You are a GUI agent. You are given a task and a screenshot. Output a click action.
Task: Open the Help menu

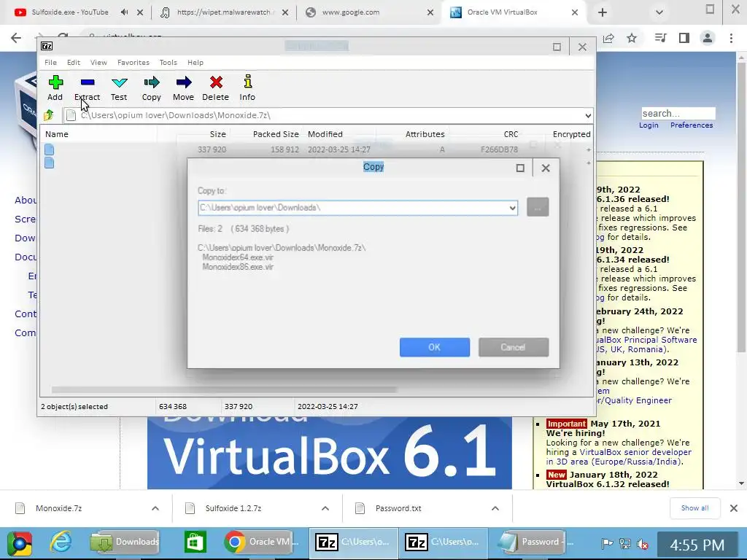[196, 63]
